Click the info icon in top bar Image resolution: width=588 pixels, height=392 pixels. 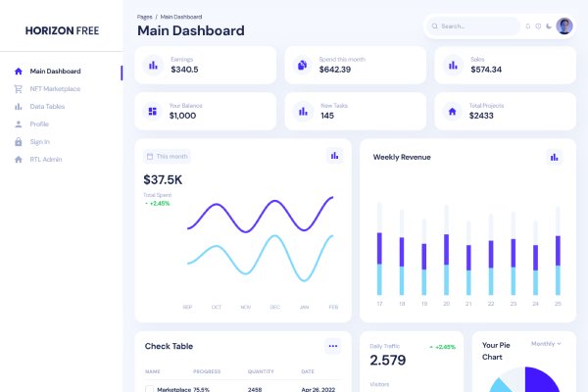[538, 26]
